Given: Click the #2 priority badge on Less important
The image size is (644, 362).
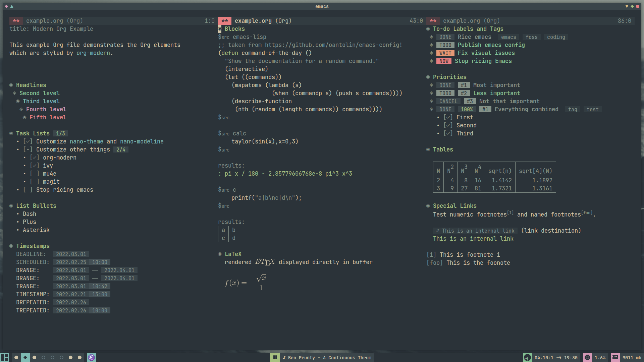Looking at the screenshot, I should click(464, 93).
